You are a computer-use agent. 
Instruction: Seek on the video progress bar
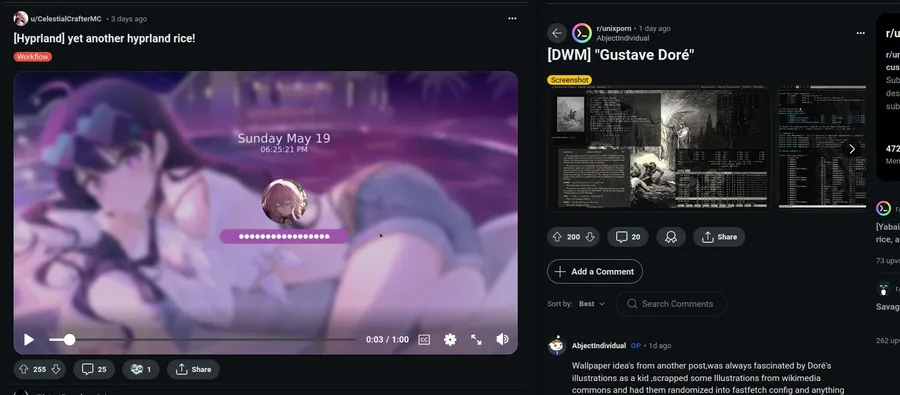202,339
